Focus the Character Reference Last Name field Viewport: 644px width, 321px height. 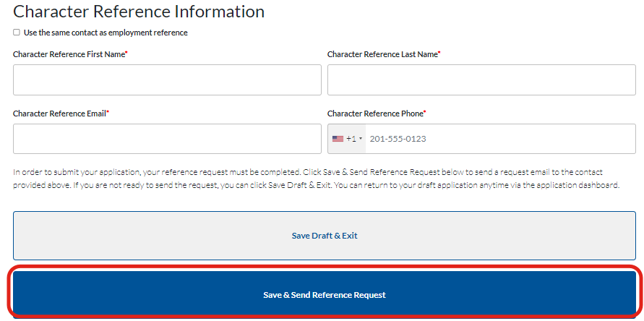click(481, 80)
